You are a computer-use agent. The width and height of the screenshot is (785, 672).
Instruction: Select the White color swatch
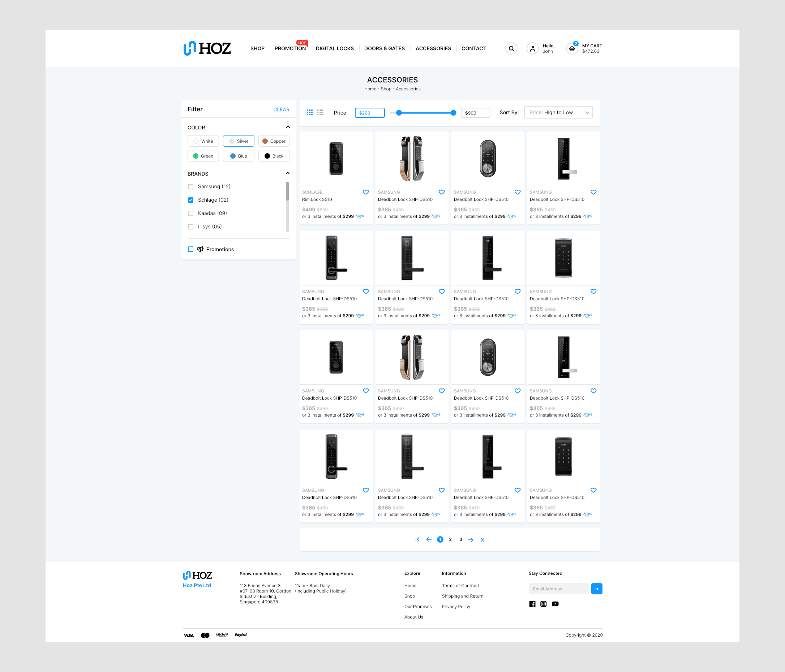click(x=203, y=141)
